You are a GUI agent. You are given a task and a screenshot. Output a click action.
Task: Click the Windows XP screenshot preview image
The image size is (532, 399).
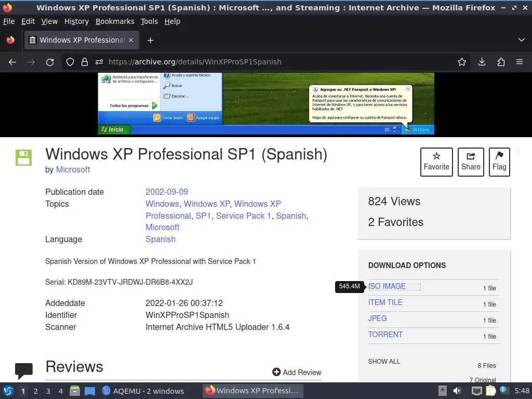pyautogui.click(x=266, y=103)
